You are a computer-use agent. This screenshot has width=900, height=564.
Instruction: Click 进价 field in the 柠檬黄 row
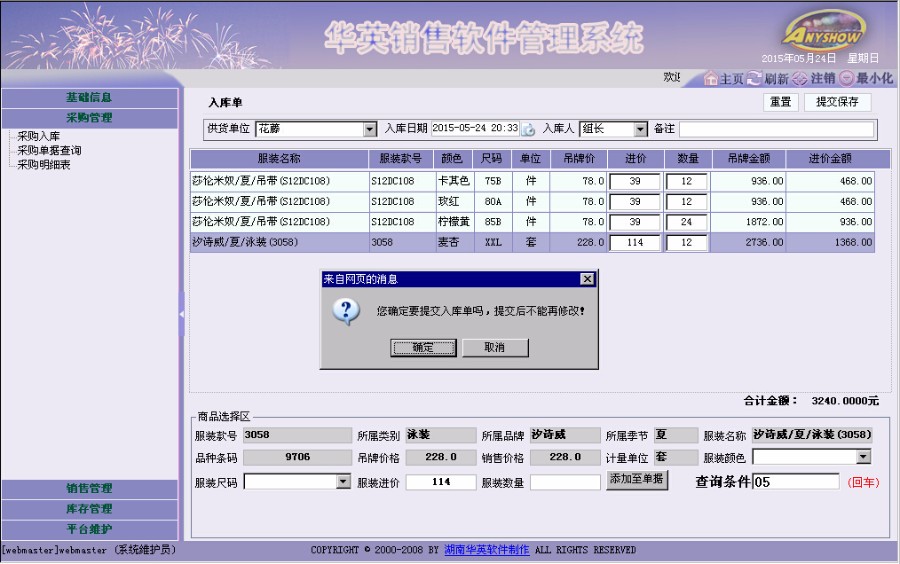pos(635,222)
